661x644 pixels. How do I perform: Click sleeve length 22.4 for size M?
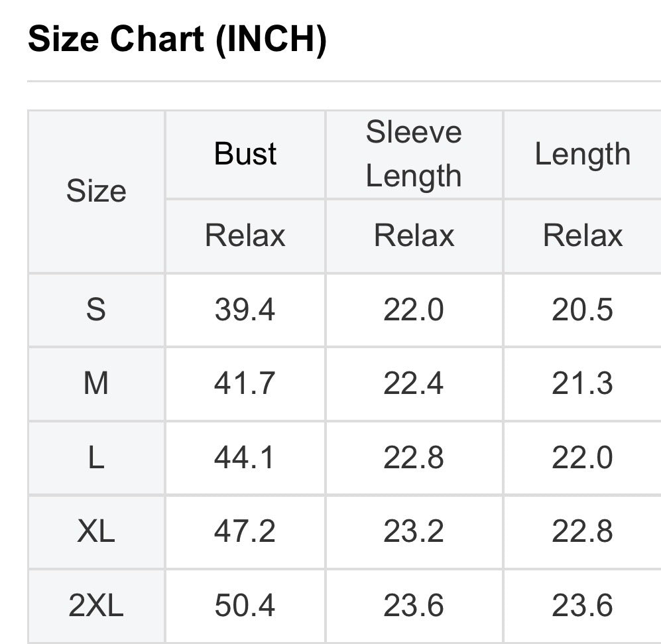414,383
